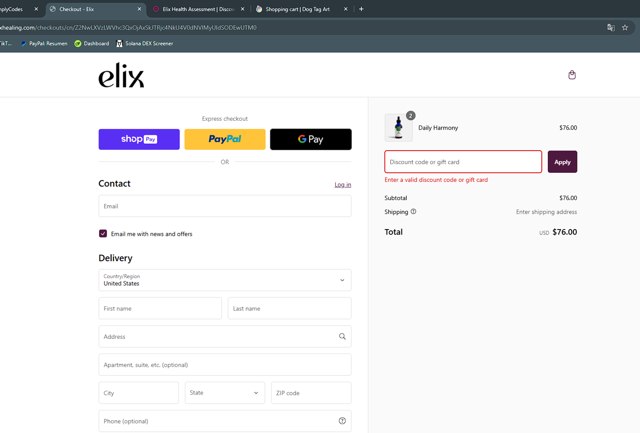Focus the First name field
The image size is (640, 433).
(160, 308)
